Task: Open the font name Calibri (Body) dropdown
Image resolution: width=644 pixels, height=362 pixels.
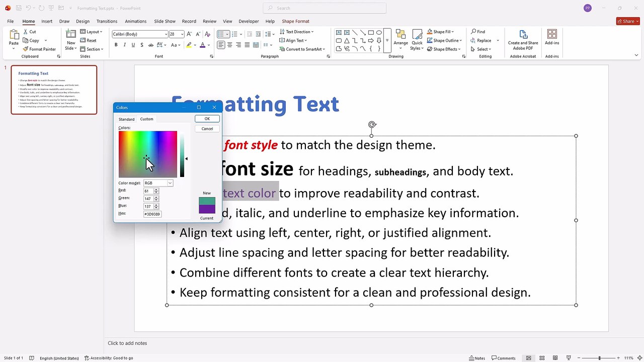Action: 166,34
